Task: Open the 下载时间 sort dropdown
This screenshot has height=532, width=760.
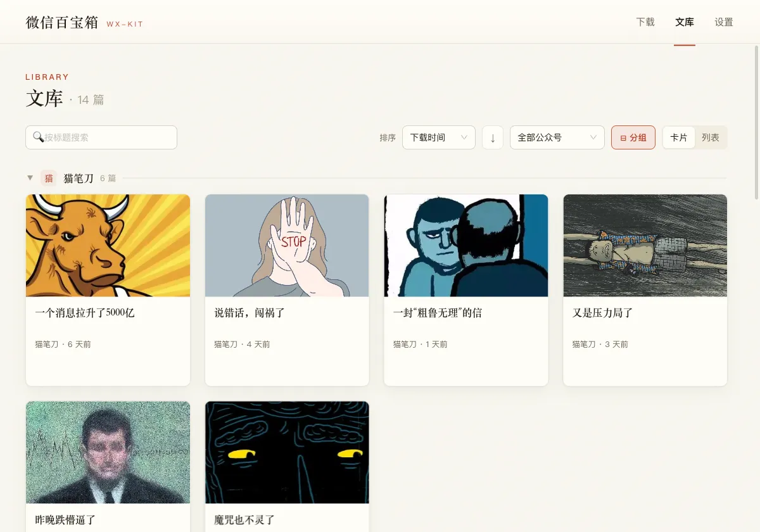Action: (439, 137)
